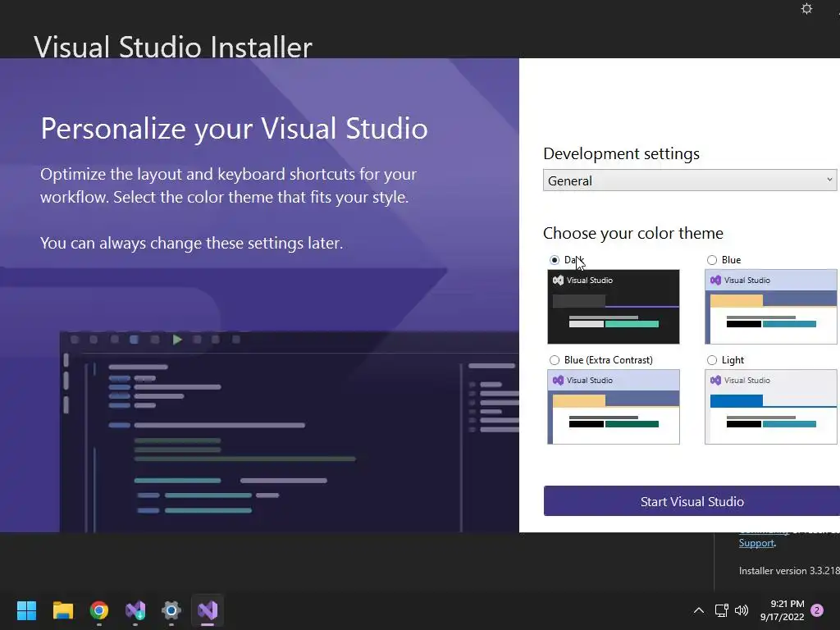Click the network icon in system tray
This screenshot has width=840, height=630.
tap(722, 610)
